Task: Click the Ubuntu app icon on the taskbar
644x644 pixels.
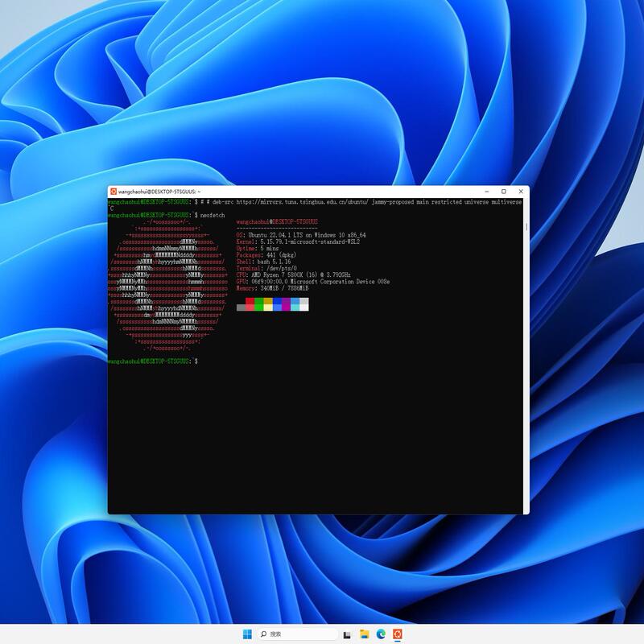Action: 397,634
